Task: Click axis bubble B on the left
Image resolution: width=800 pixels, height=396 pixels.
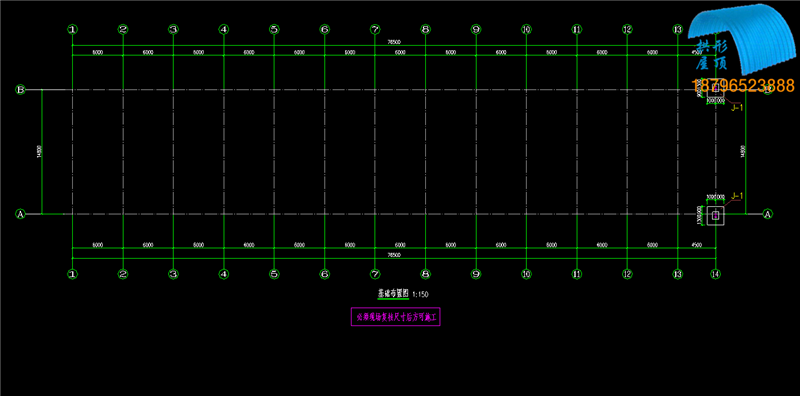Action: [x=20, y=90]
